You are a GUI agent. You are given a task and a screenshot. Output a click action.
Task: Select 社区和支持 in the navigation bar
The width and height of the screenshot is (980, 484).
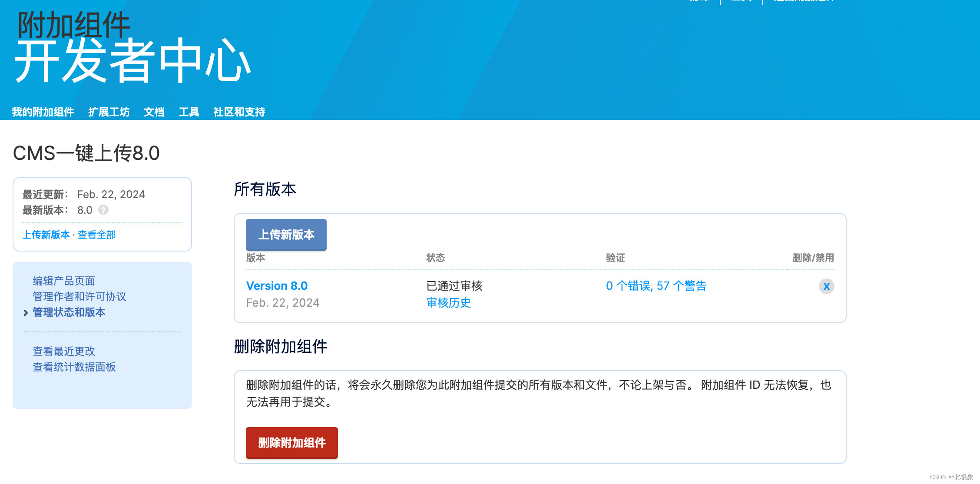(x=239, y=112)
